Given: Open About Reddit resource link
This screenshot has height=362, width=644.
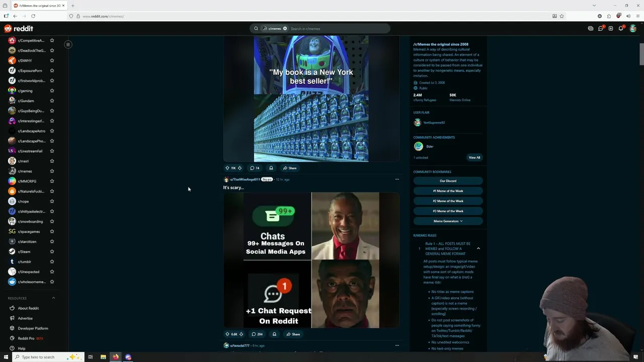Looking at the screenshot, I should [x=28, y=308].
